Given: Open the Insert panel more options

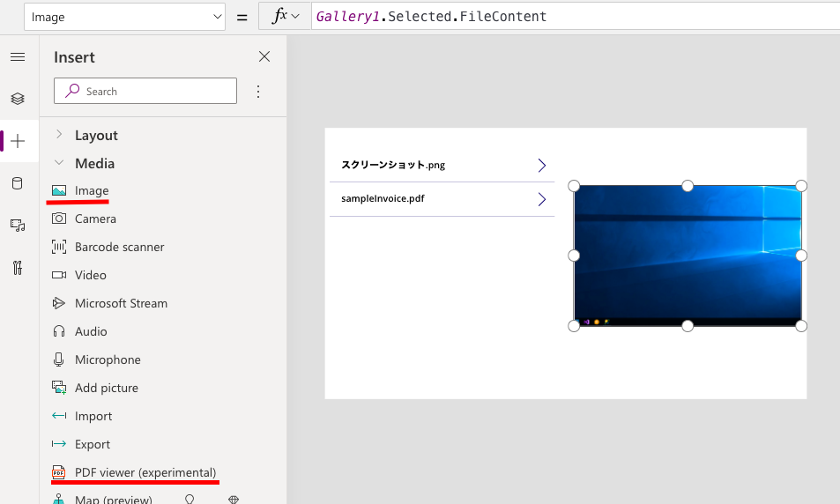Looking at the screenshot, I should [x=258, y=92].
